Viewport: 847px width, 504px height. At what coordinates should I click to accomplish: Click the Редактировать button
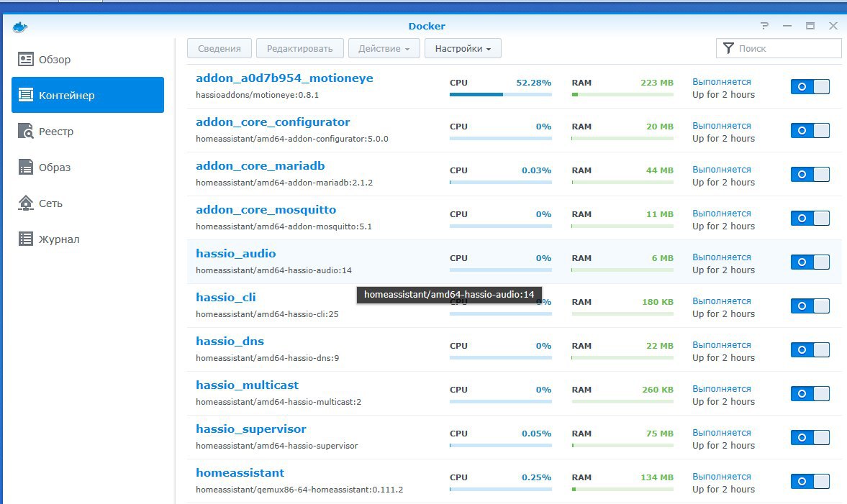tap(300, 48)
